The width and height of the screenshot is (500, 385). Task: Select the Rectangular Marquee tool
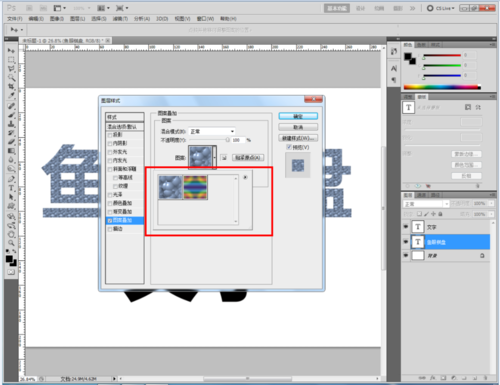pos(11,60)
